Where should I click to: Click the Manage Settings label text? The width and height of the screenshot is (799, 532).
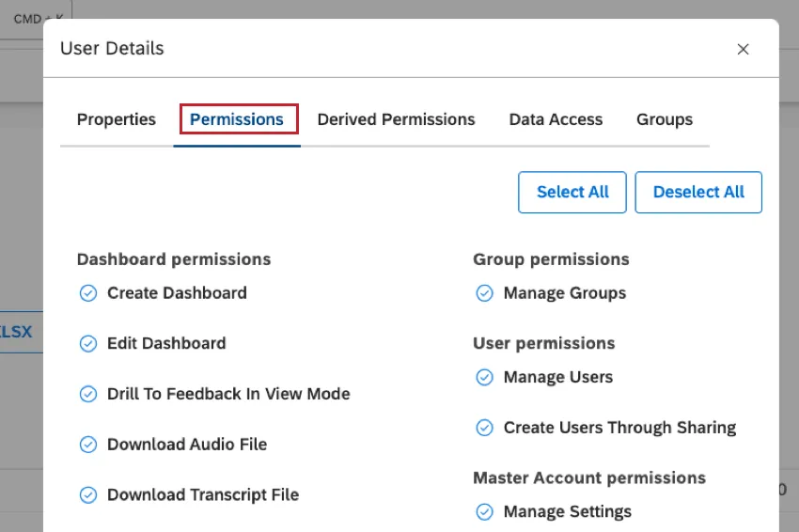coord(567,512)
